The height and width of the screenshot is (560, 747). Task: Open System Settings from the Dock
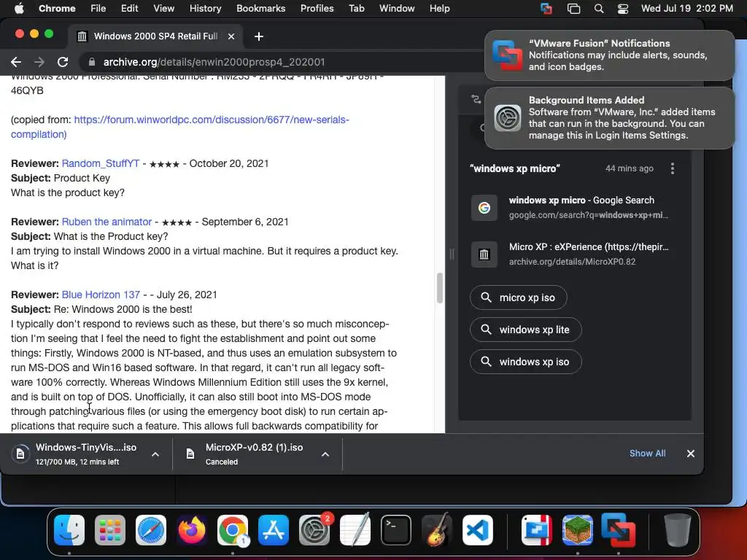[x=314, y=530]
